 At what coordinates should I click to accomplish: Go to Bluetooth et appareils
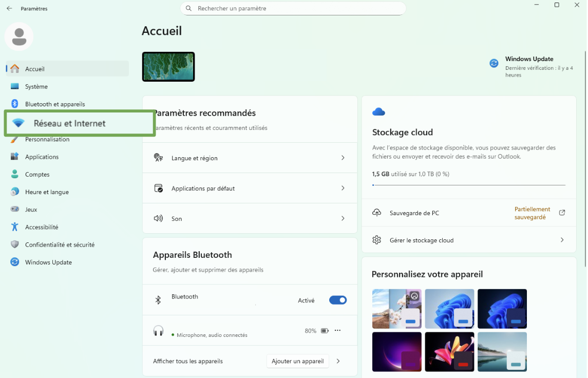(x=55, y=104)
